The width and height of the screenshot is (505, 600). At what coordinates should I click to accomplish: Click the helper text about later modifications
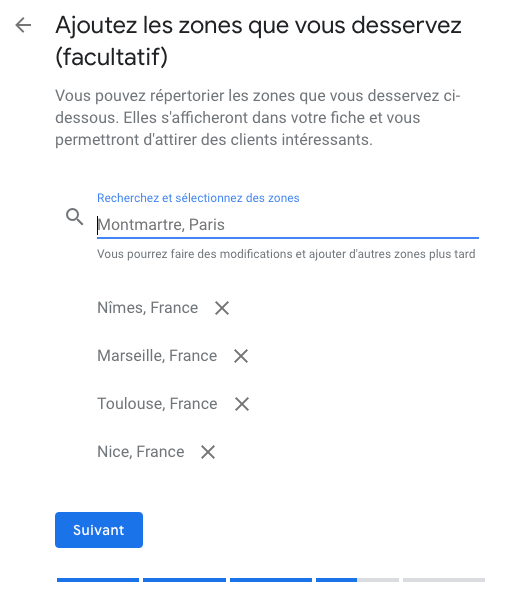[286, 254]
